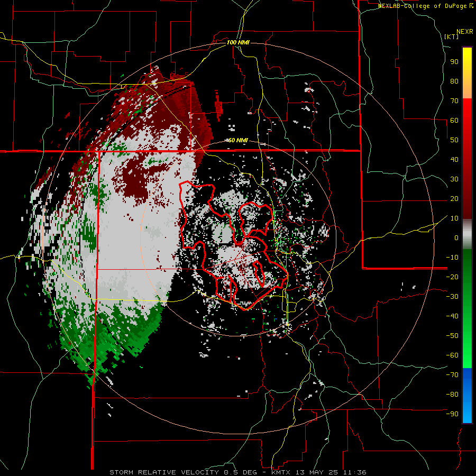Click the 80 value on the velocity scale
The height and width of the screenshot is (476, 476).
point(454,81)
